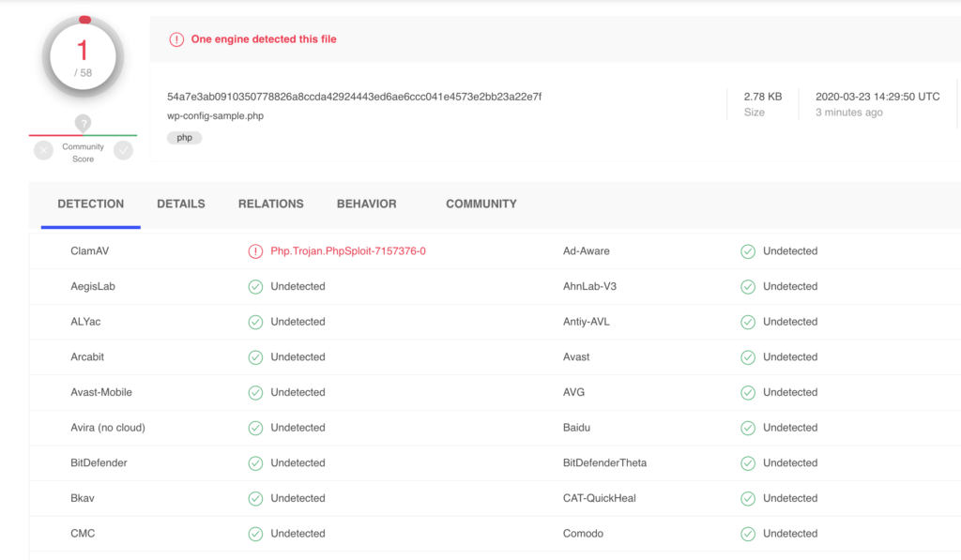Click the AegisLab engine name

click(x=93, y=287)
